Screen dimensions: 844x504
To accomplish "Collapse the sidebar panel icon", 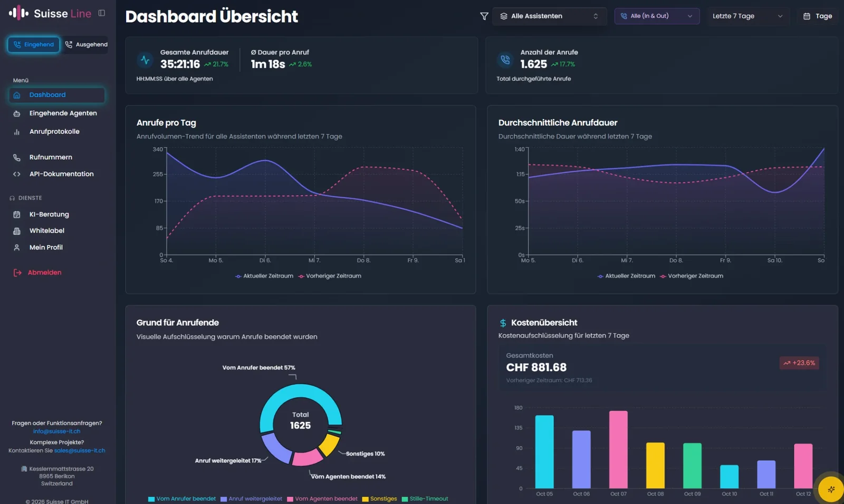I will pyautogui.click(x=102, y=13).
